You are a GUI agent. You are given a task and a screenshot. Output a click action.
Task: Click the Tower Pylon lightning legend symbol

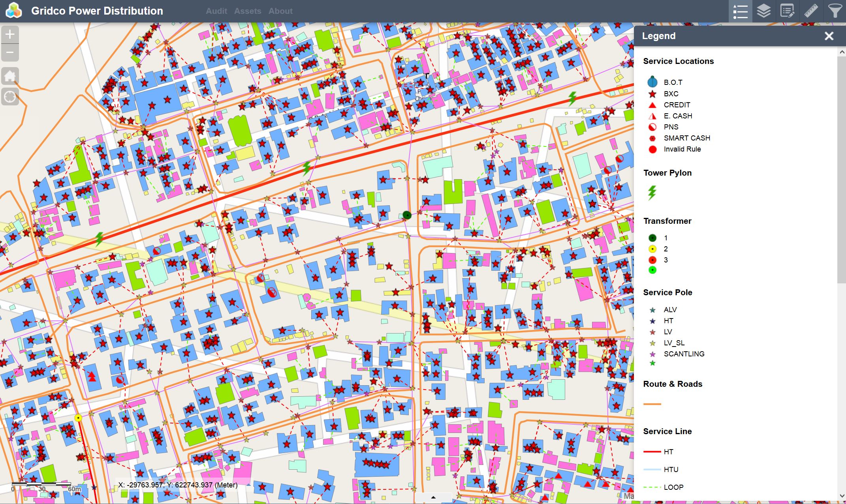coord(652,193)
